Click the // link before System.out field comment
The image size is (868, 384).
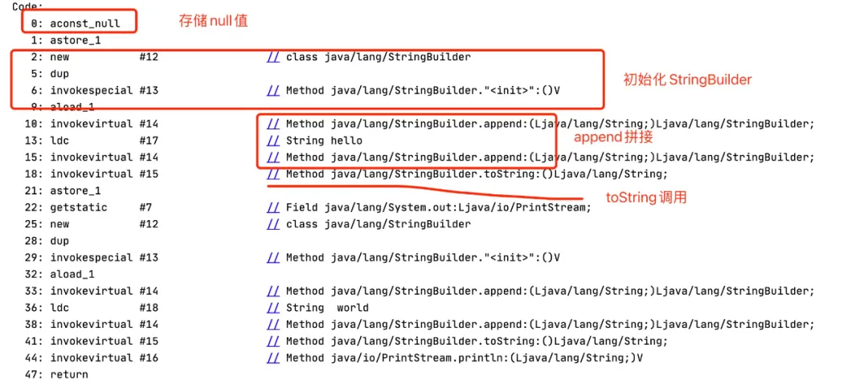tap(272, 207)
